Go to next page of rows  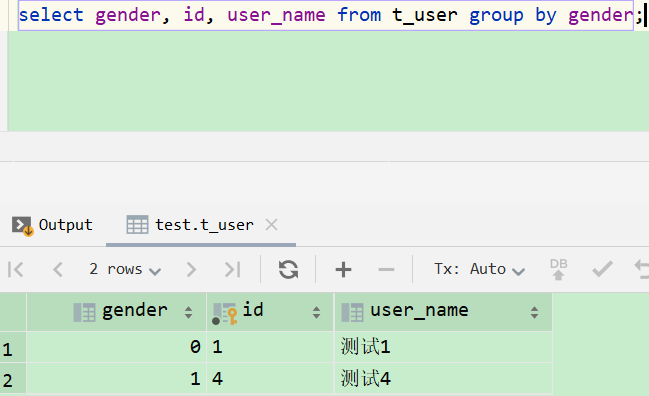click(x=191, y=269)
